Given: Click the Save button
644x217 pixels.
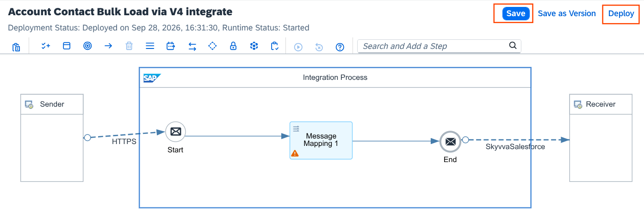Looking at the screenshot, I should (x=515, y=13).
